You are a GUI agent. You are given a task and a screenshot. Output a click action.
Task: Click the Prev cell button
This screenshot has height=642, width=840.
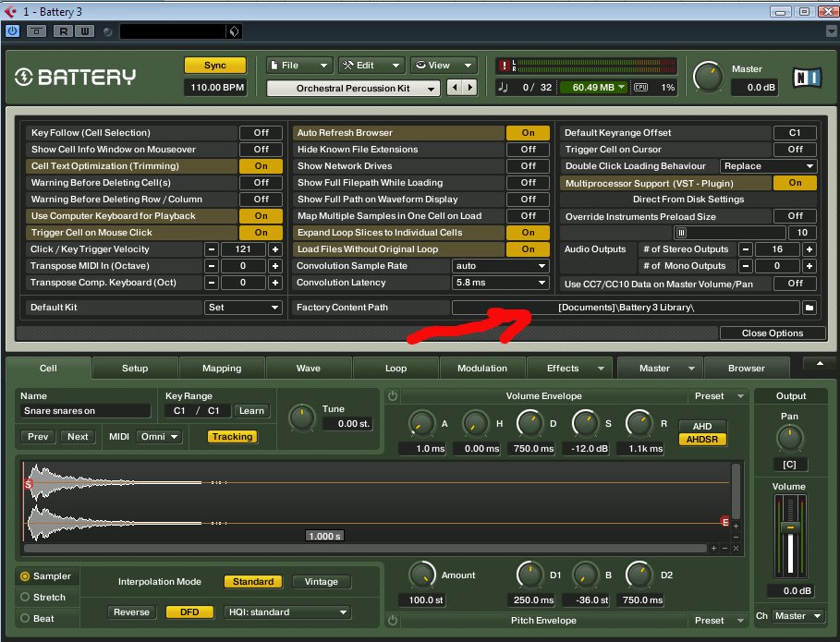(38, 436)
